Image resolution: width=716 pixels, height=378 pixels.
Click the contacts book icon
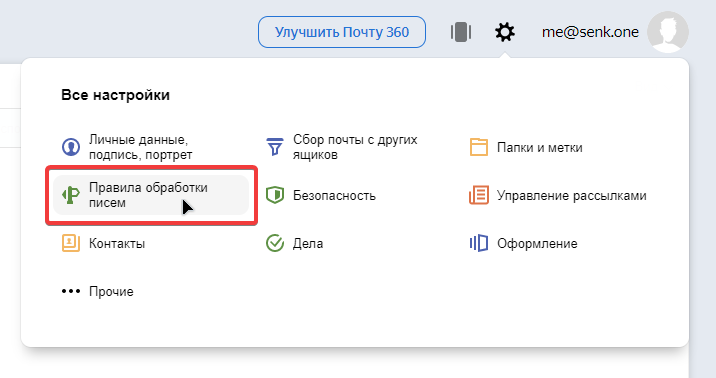pyautogui.click(x=71, y=243)
